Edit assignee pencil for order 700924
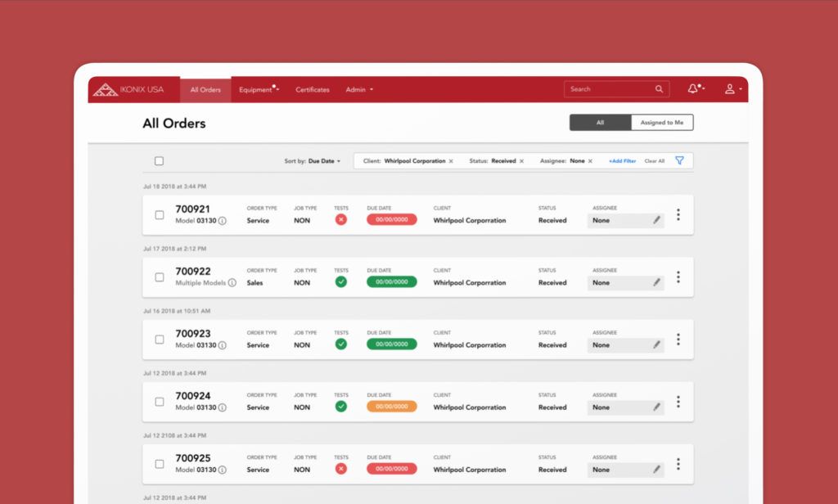Image resolution: width=838 pixels, height=504 pixels. (657, 407)
